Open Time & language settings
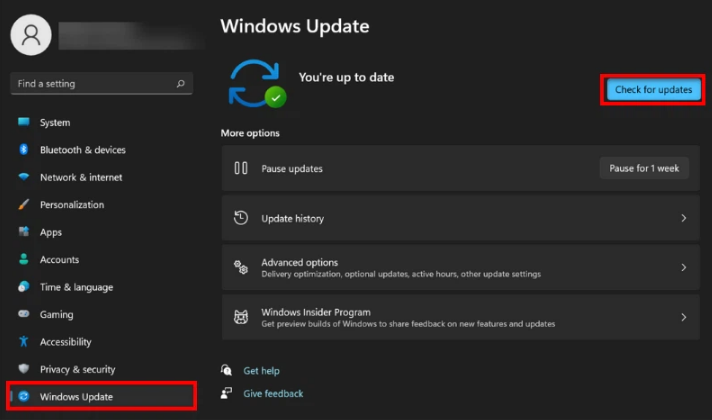The width and height of the screenshot is (712, 420). [76, 287]
